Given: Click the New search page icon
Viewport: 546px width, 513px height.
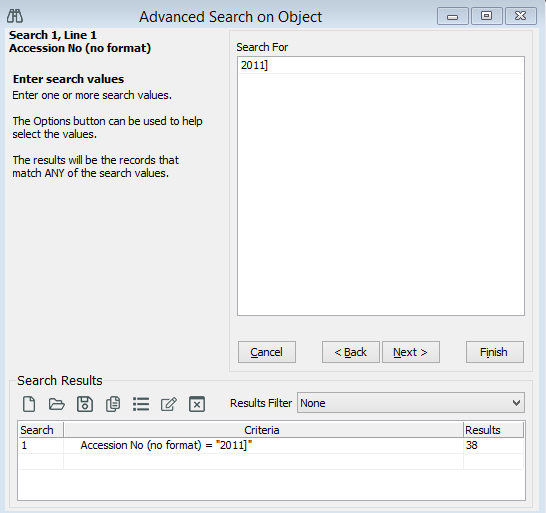Looking at the screenshot, I should [29, 404].
